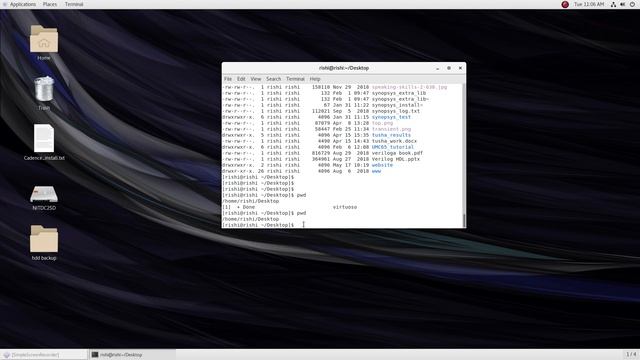640x360 pixels.
Task: Click the last terminal prompt line
Action: tap(258, 225)
